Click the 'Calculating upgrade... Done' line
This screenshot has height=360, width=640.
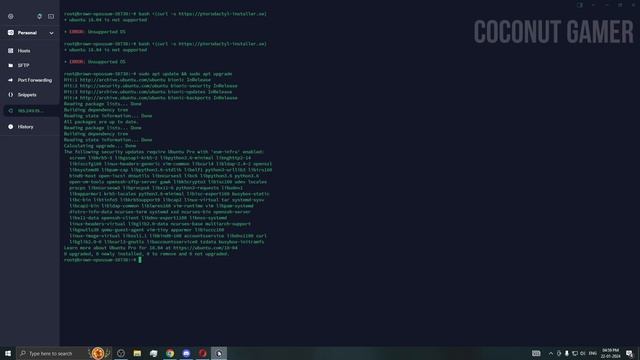point(100,146)
